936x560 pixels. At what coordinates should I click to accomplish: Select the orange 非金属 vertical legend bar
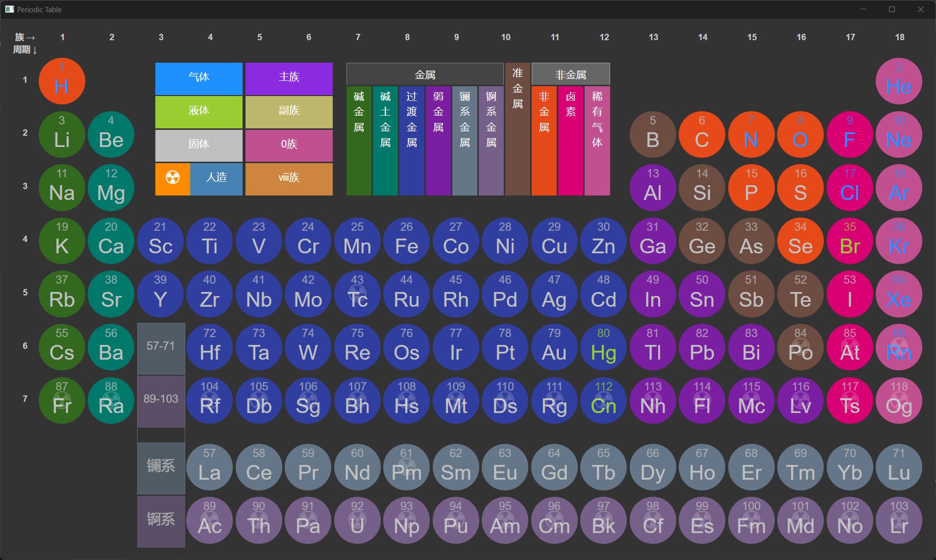tap(544, 141)
